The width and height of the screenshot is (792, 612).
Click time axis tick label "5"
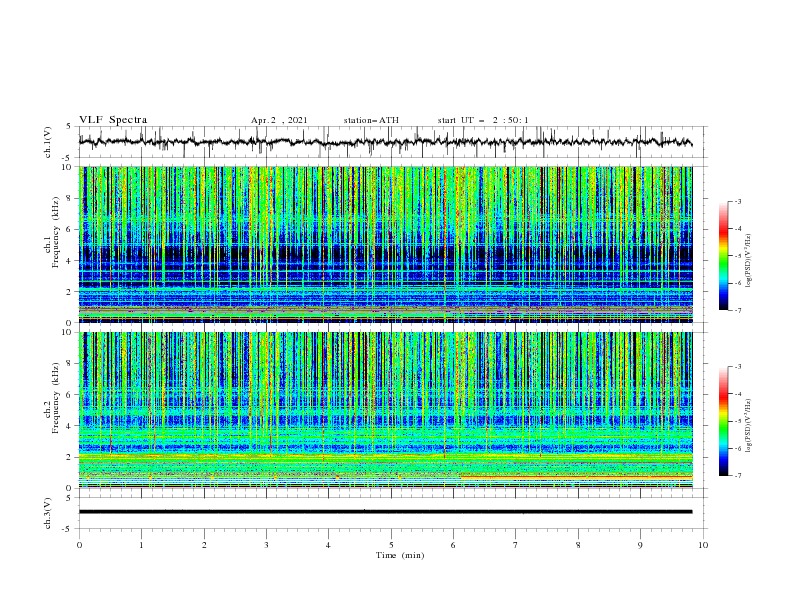point(391,545)
